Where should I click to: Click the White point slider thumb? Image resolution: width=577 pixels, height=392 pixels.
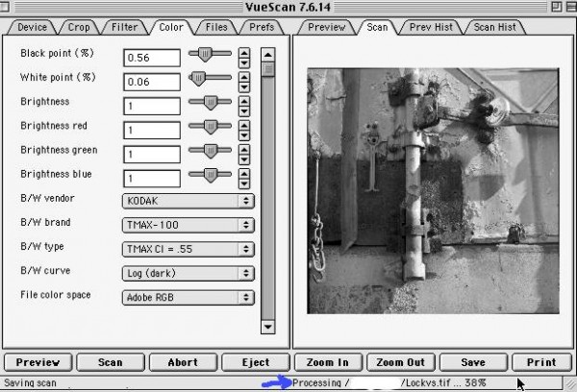point(198,79)
